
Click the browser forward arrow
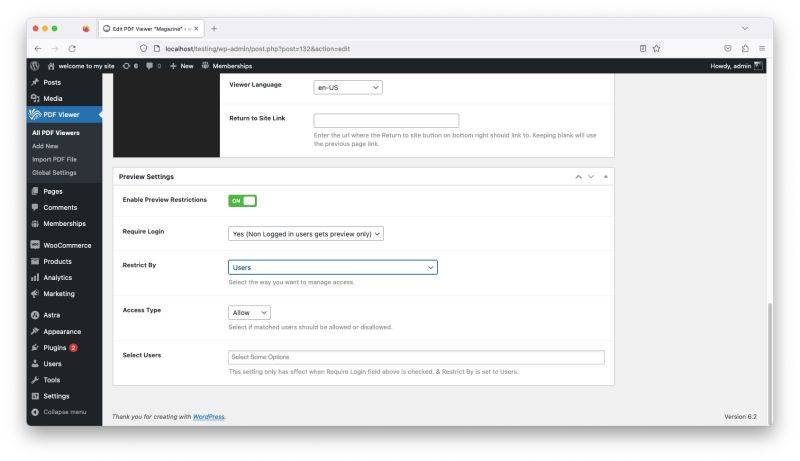coord(55,48)
